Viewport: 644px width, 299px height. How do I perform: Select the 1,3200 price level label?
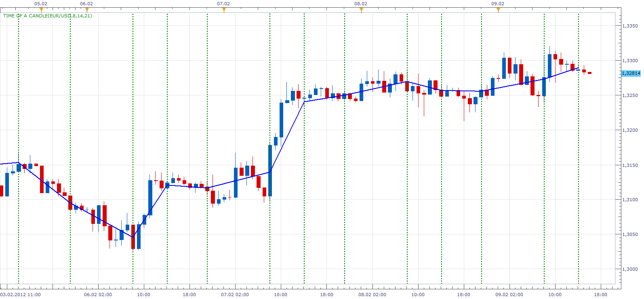pyautogui.click(x=630, y=130)
